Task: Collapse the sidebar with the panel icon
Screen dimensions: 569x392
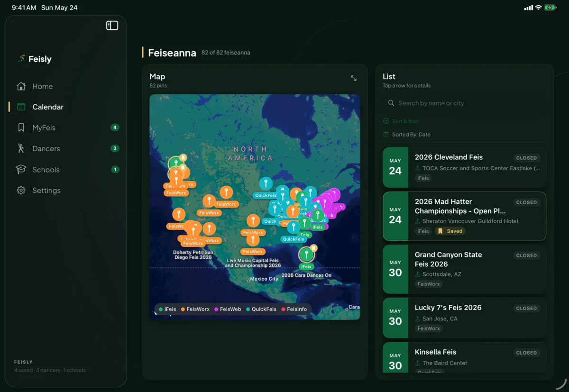Action: click(x=112, y=26)
